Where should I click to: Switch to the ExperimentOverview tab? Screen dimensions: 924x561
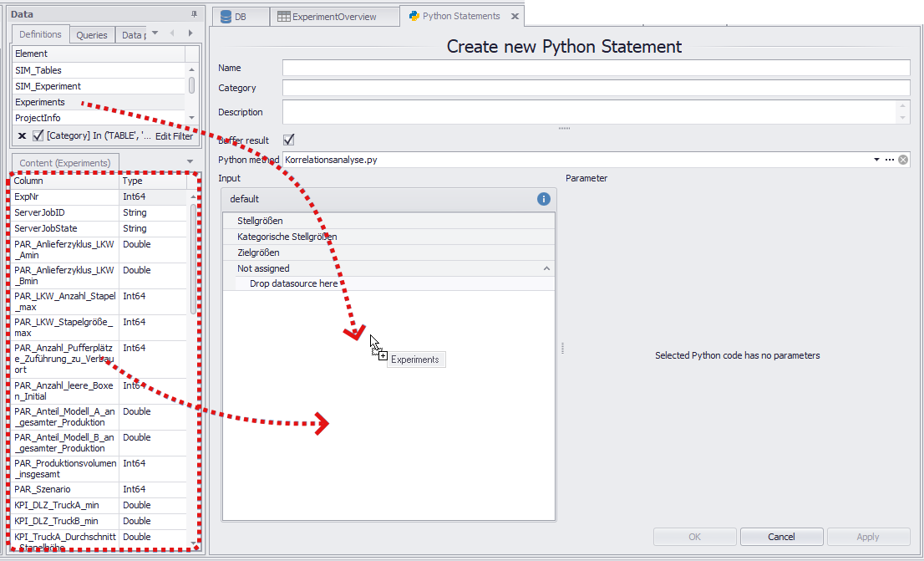pos(334,16)
